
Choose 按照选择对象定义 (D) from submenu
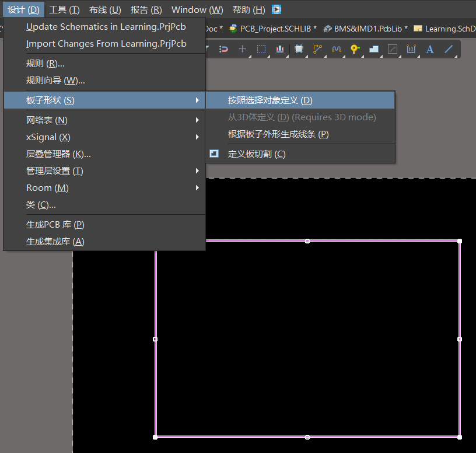click(x=270, y=100)
